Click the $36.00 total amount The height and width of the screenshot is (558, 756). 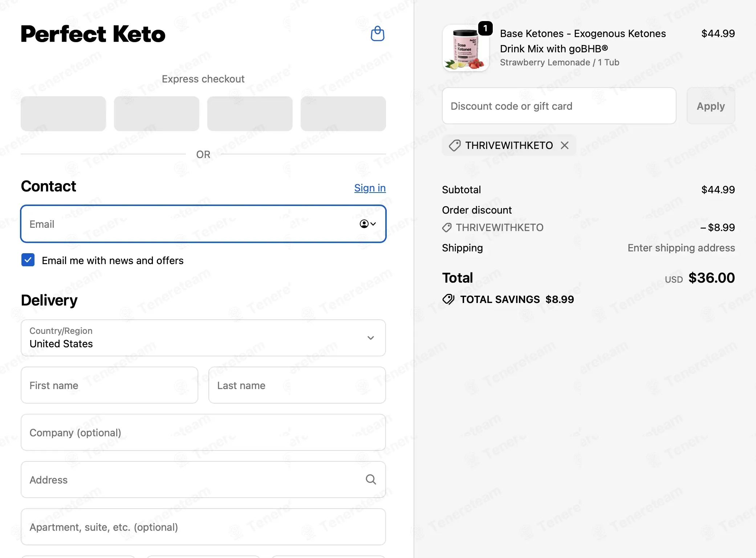(x=712, y=278)
